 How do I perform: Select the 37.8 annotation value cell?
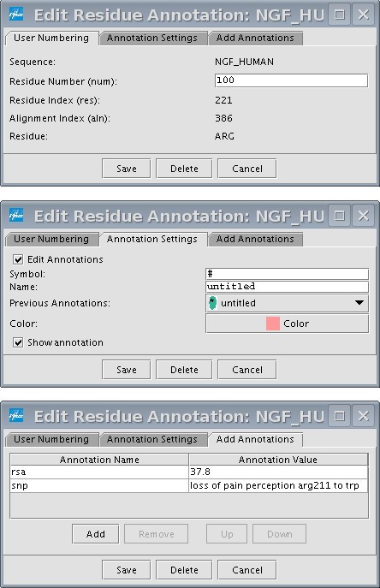278,472
